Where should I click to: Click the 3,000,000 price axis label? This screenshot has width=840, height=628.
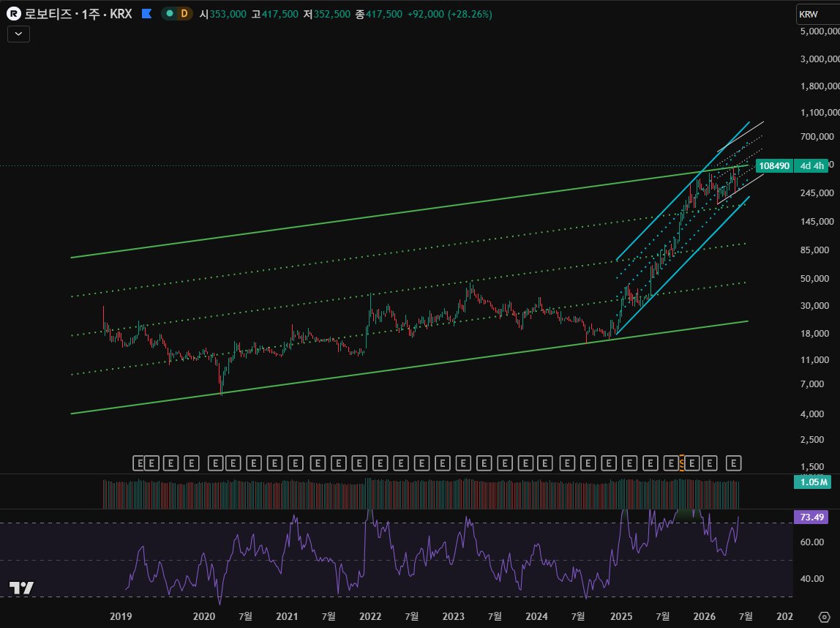click(x=820, y=59)
